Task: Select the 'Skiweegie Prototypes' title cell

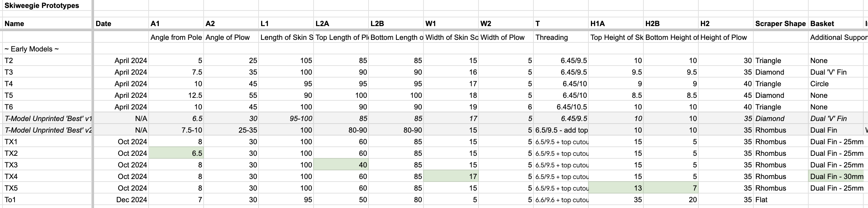Action: pos(42,5)
